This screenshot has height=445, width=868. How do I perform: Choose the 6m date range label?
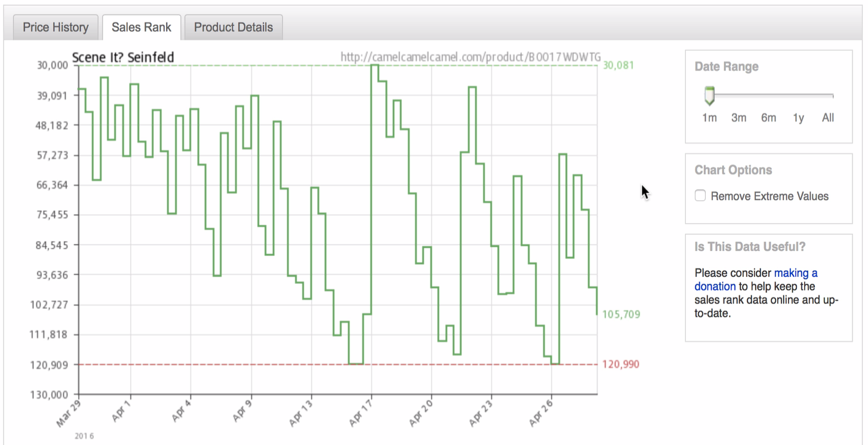768,118
